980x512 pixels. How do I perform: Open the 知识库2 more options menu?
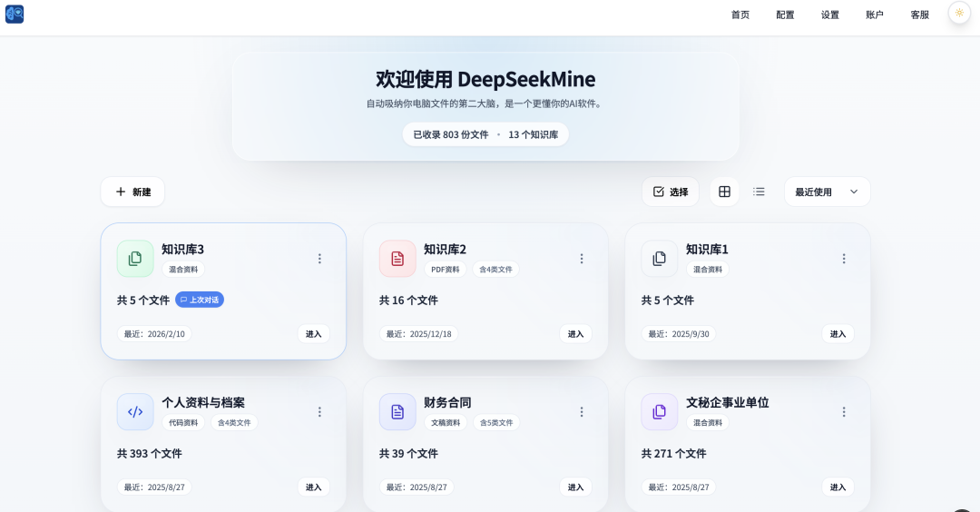coord(582,259)
